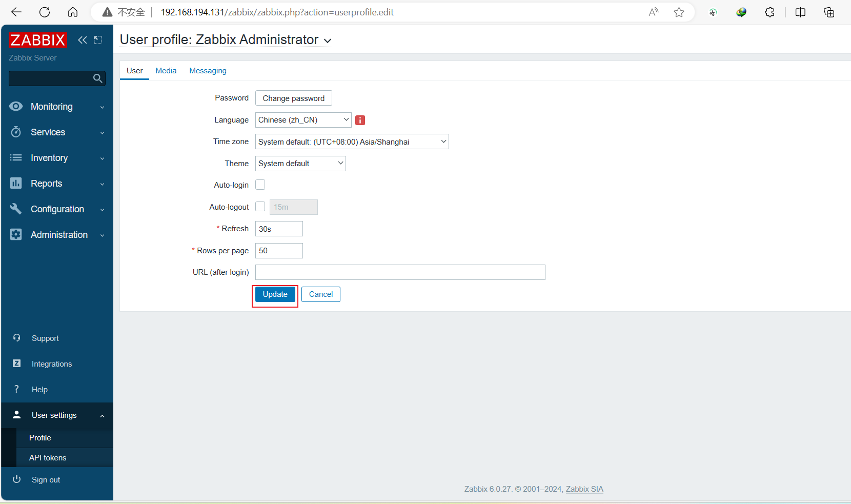Click the Help question mark icon
The image size is (851, 504).
17,389
